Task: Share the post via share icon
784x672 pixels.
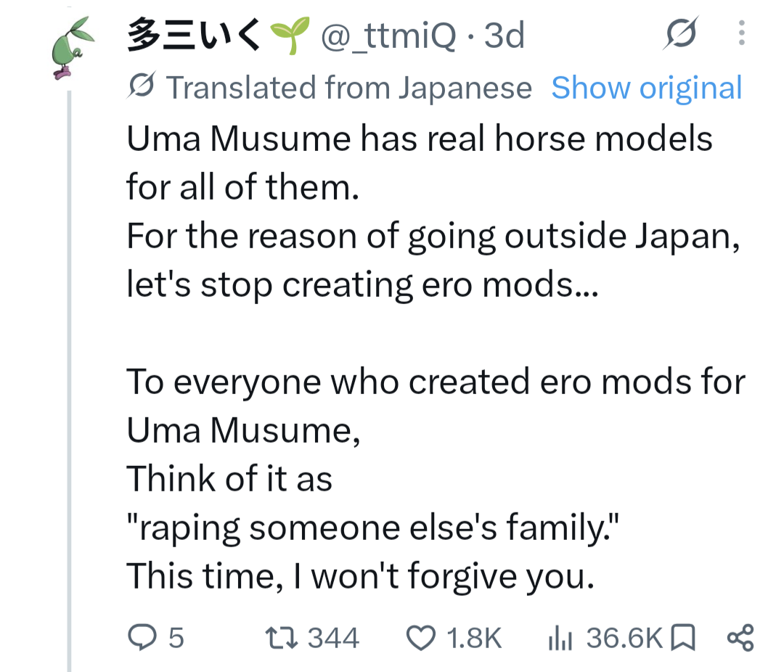Action: click(740, 638)
